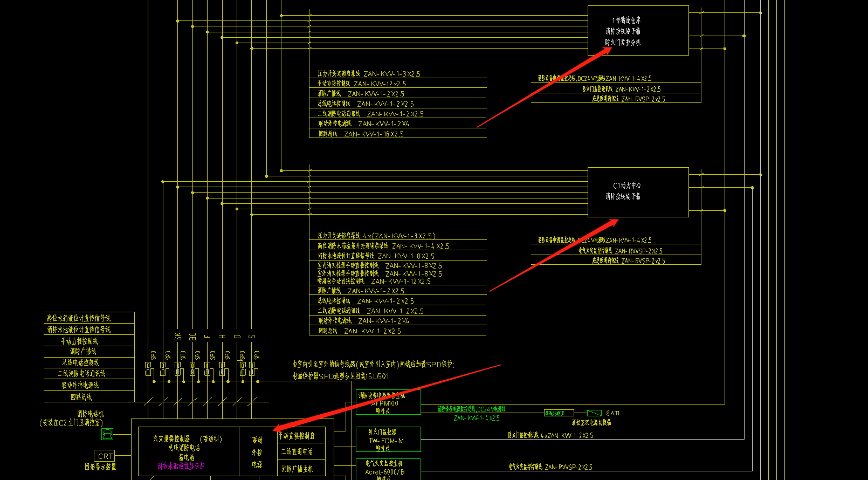Select the '防火门监控器 TW-FDM-M' box
The height and width of the screenshot is (480, 868).
tap(388, 440)
